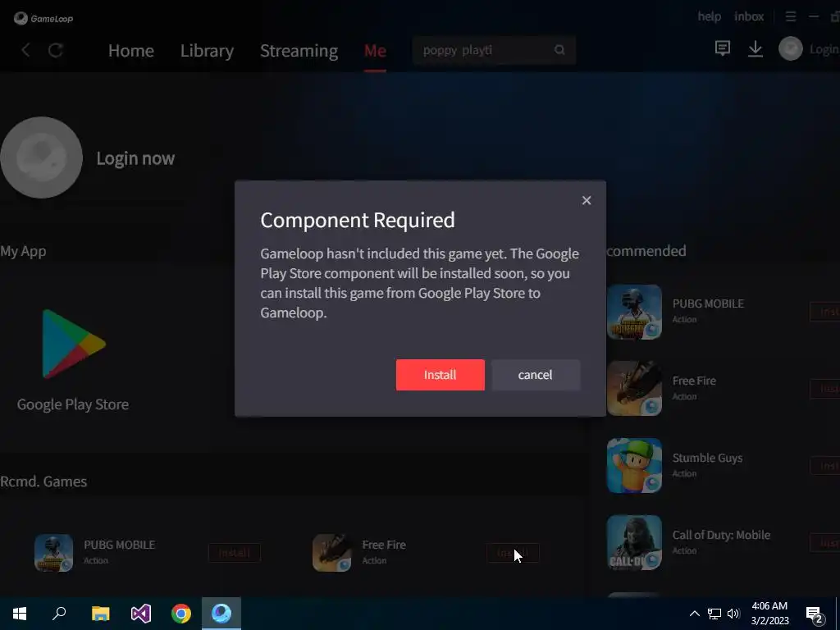Select the Me tab
Screen dimensions: 840x630
point(375,50)
